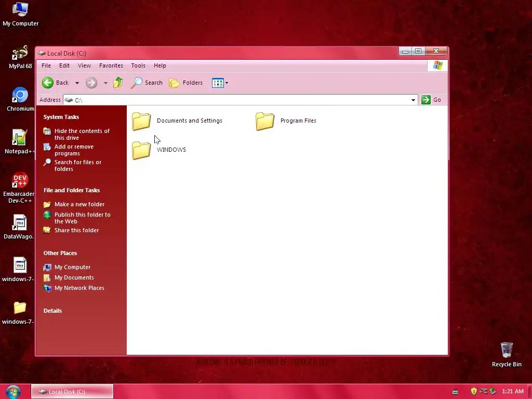Go up one folder level
The image size is (532, 399).
point(118,83)
